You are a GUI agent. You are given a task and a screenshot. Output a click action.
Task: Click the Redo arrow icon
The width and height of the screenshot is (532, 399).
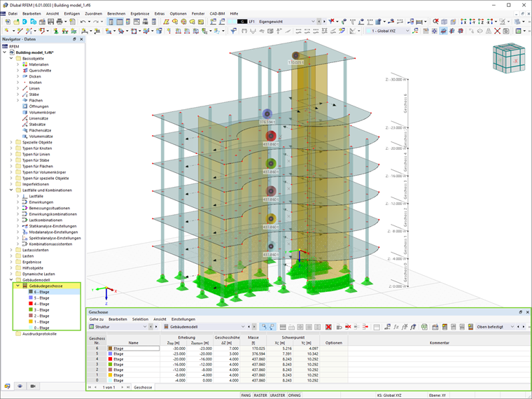point(96,22)
